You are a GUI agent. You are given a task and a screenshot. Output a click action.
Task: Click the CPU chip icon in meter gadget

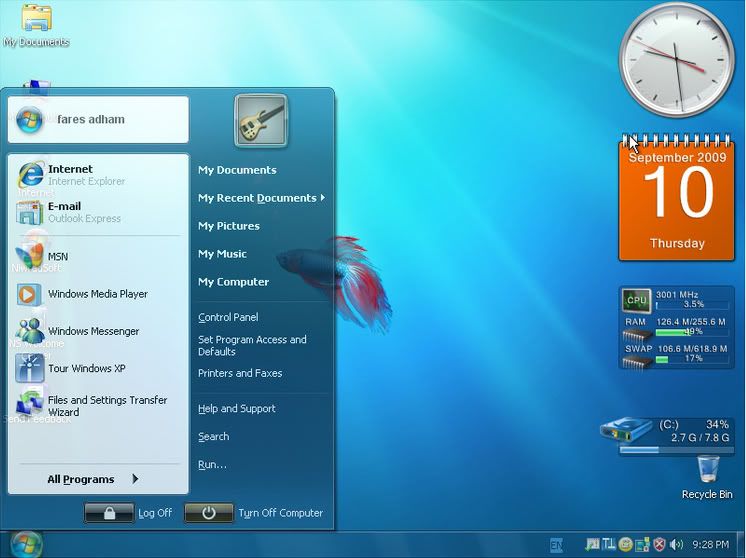(636, 300)
